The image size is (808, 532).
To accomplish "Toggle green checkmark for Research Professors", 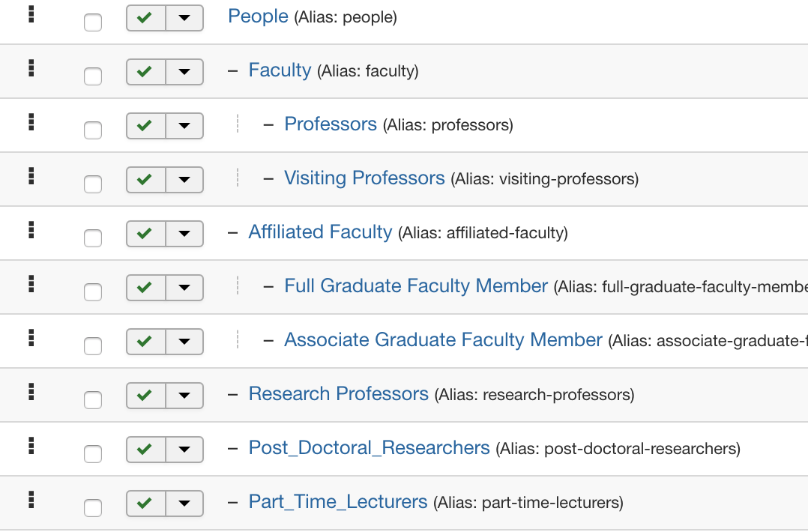I will (x=145, y=396).
